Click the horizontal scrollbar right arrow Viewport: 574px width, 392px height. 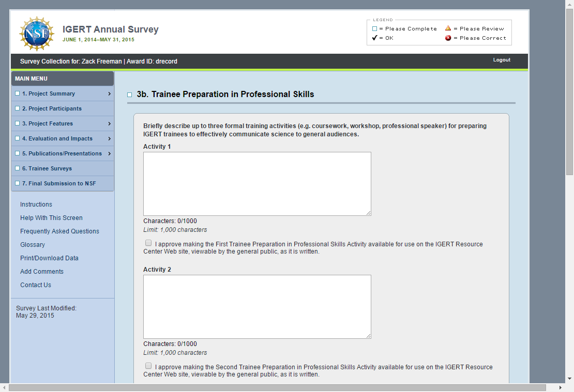pos(560,387)
